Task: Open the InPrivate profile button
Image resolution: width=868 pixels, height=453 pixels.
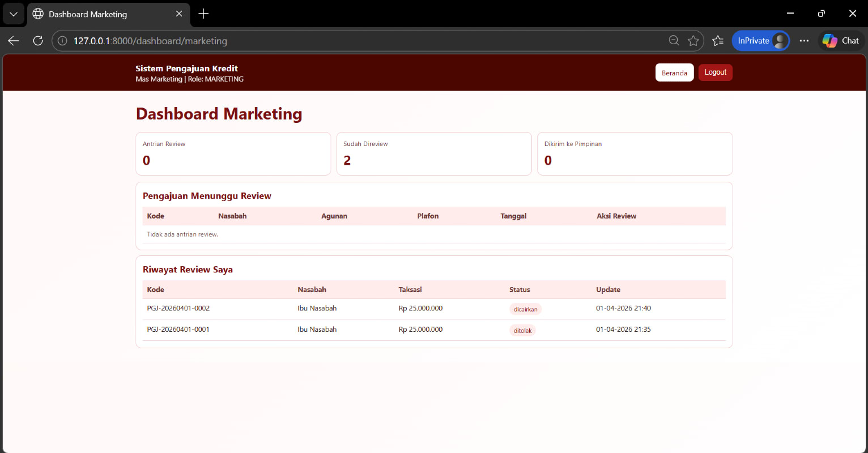Action: [x=761, y=41]
